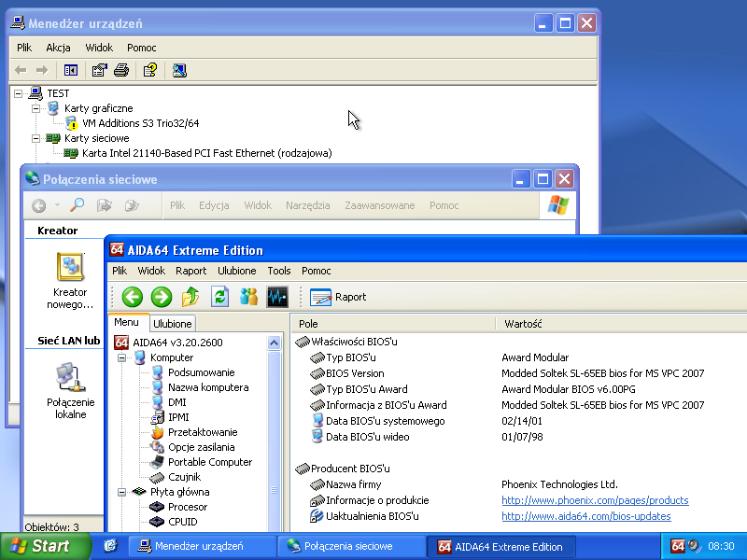Open Raport menu in AIDA64
This screenshot has height=560, width=747.
click(191, 271)
